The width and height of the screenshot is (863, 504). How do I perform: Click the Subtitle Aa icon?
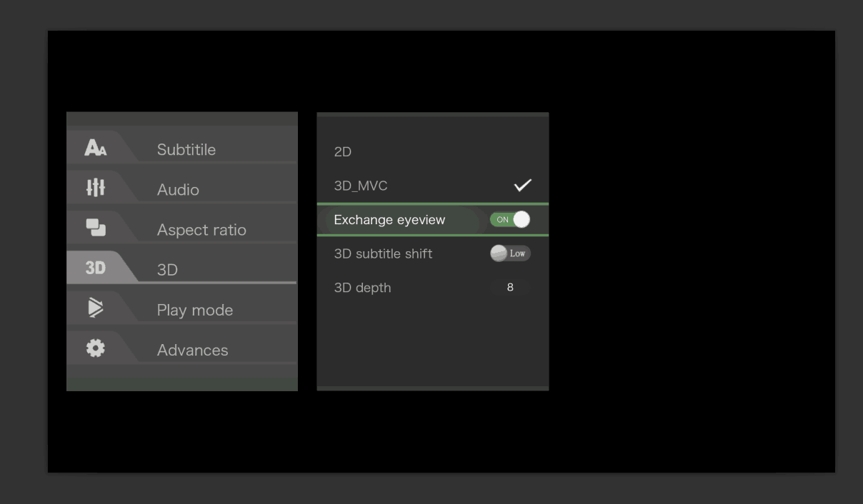tap(95, 148)
